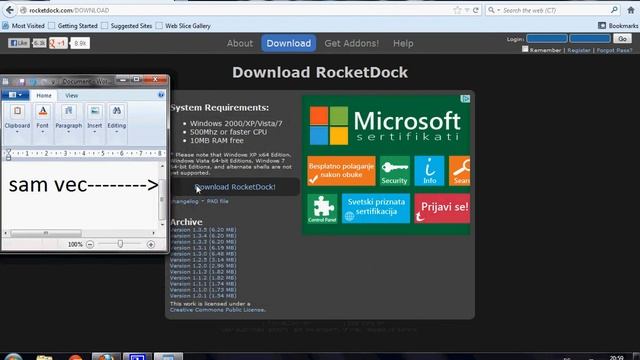Click the rocketdock.com address bar URL
This screenshot has height=360, width=640.
69,10
